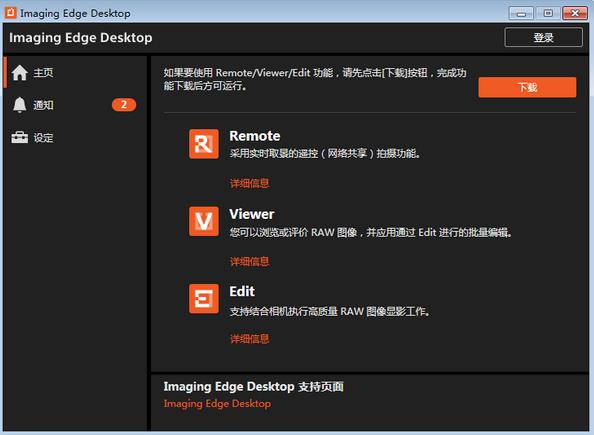
Task: Click the Viewer app icon
Action: click(204, 221)
